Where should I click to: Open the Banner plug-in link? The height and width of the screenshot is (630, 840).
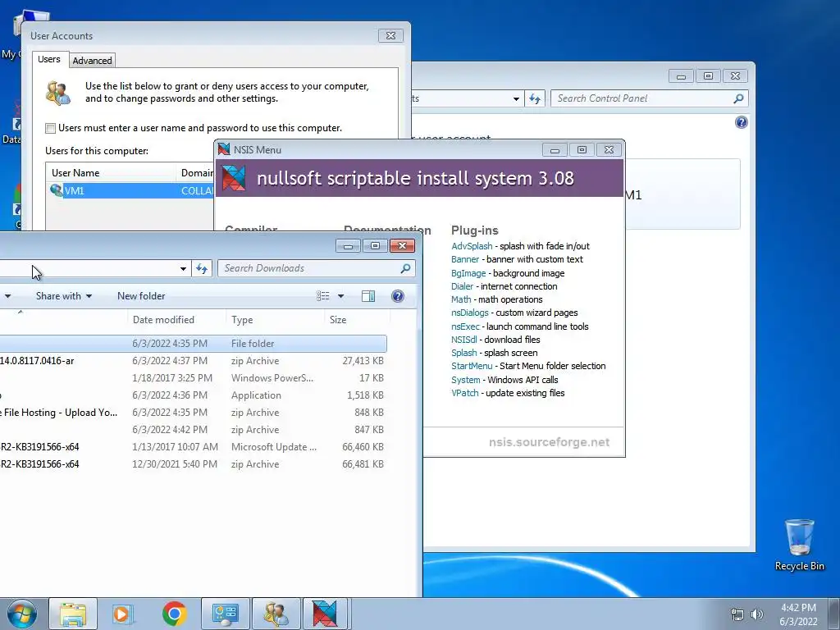(x=465, y=259)
